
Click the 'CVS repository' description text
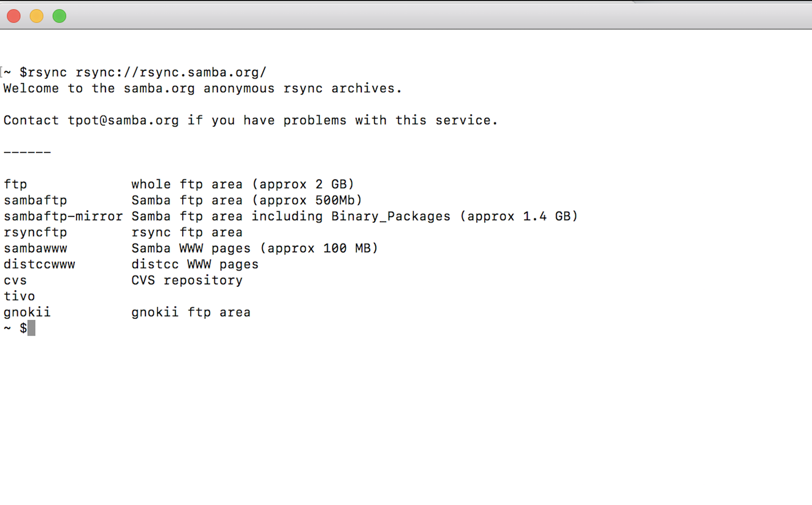(x=187, y=280)
